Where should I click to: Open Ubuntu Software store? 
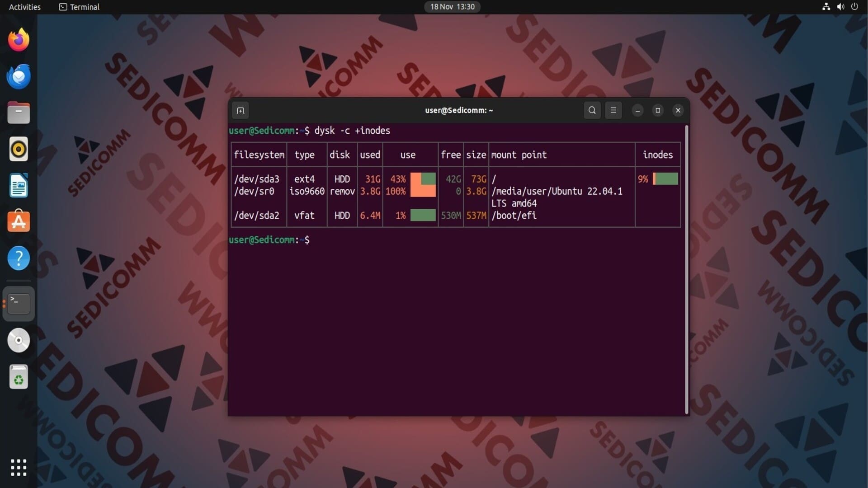(x=19, y=221)
